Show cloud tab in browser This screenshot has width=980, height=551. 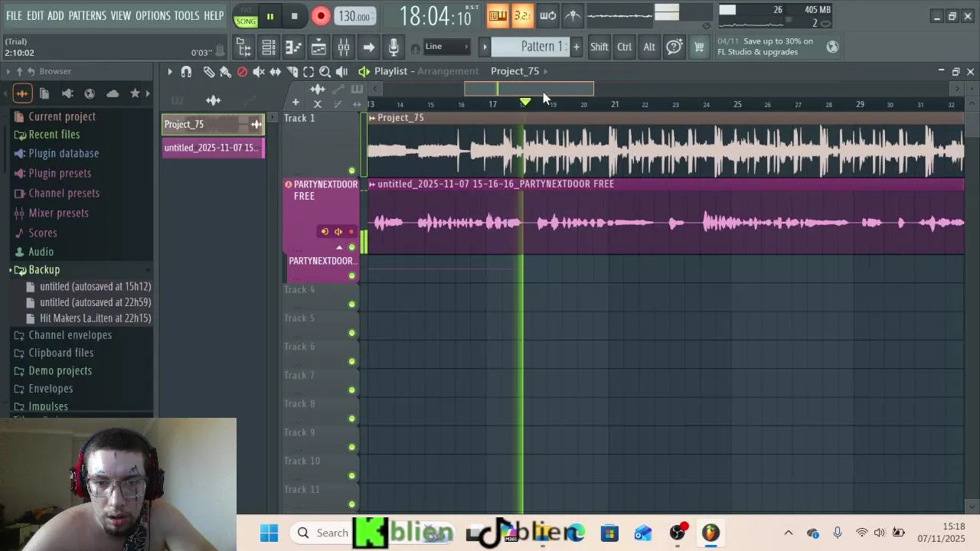(x=113, y=93)
